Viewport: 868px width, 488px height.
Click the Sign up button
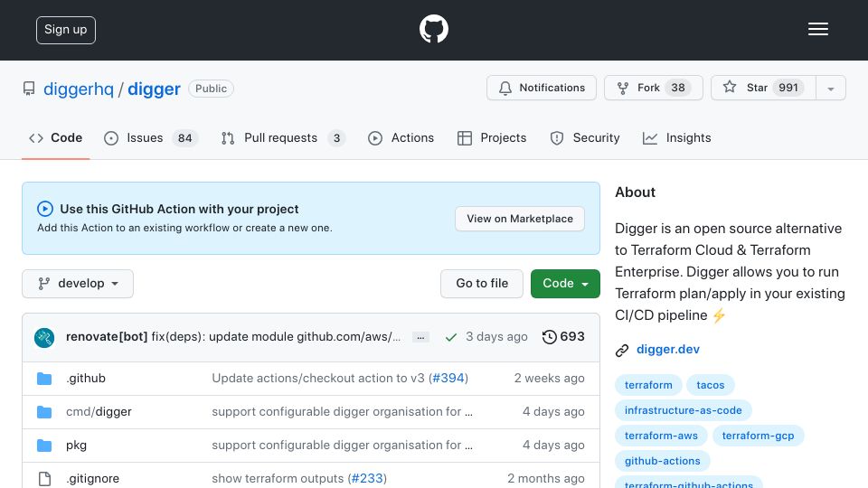[66, 30]
